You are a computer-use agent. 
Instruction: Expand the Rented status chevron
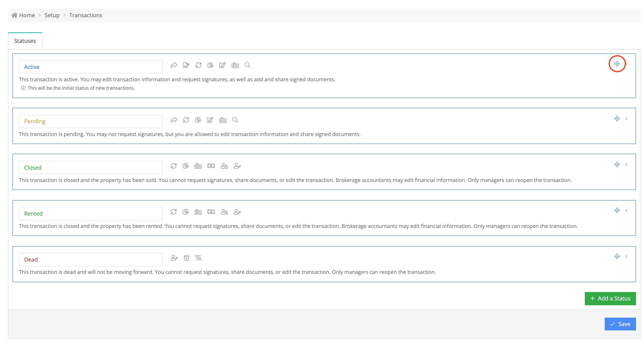click(626, 211)
